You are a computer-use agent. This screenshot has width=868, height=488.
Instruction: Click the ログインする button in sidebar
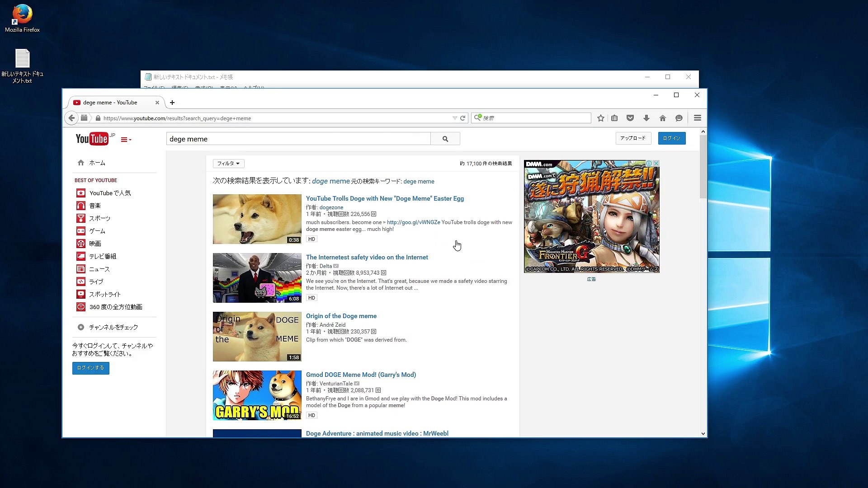tap(91, 368)
